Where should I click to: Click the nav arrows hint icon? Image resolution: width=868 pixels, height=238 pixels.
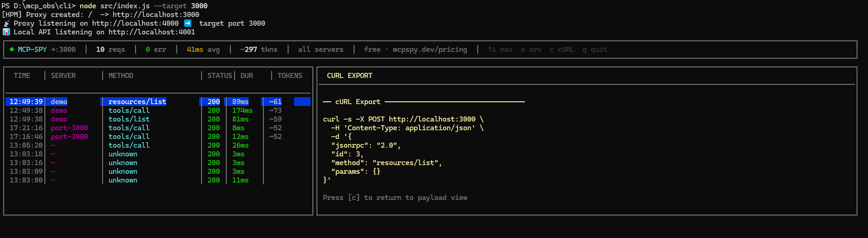pyautogui.click(x=492, y=50)
